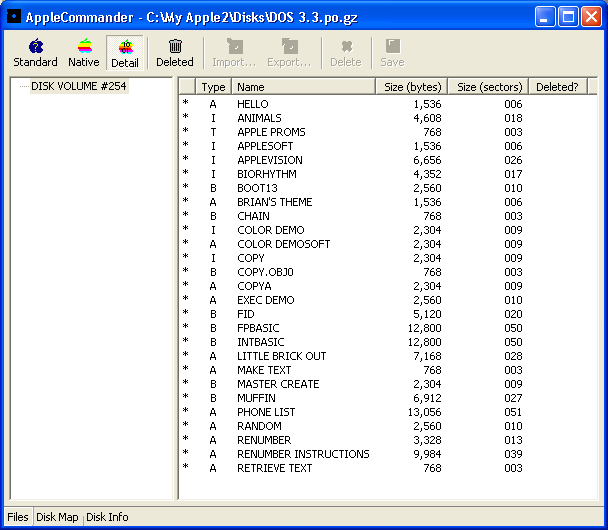The image size is (608, 530).
Task: Show deleted files with trash icon
Action: (175, 53)
